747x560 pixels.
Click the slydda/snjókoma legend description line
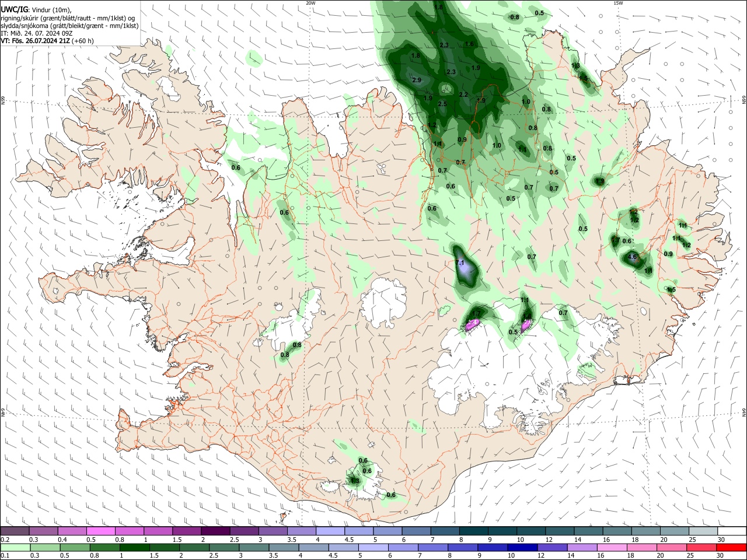click(x=69, y=26)
